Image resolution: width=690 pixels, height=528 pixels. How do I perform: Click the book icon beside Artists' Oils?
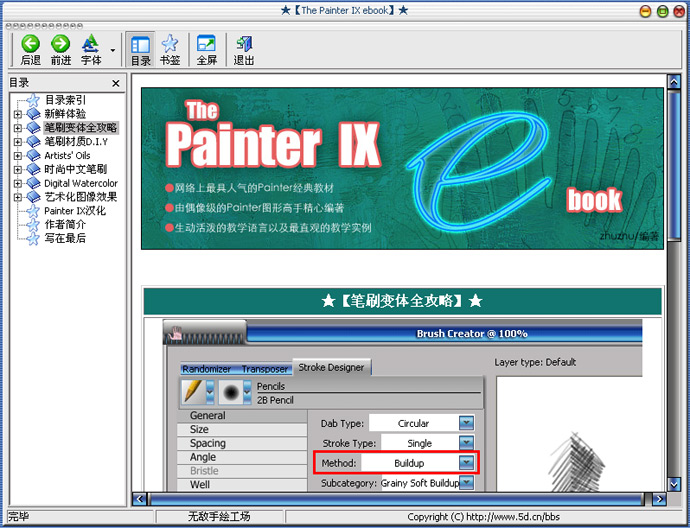33,155
